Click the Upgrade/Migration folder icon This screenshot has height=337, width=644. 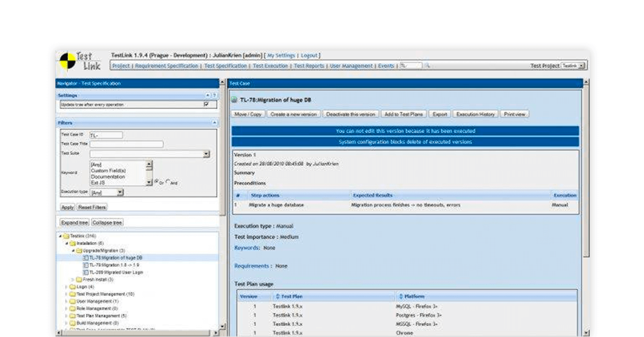[78, 250]
